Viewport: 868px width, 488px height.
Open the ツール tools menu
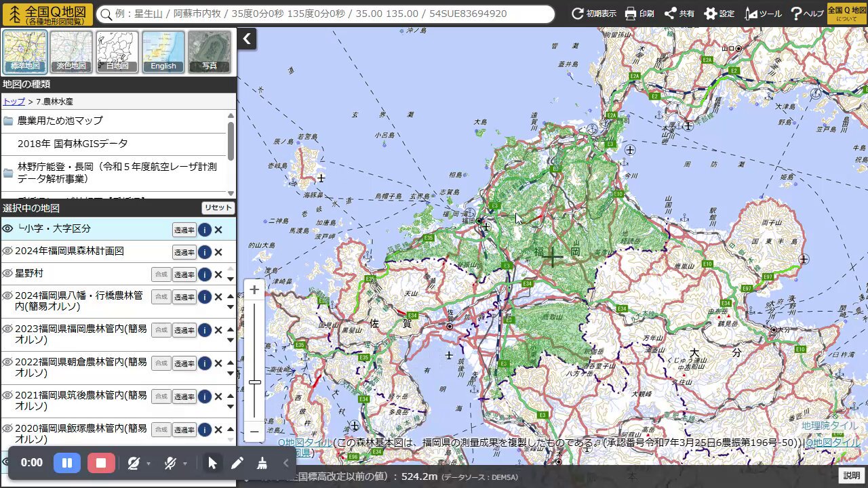(x=763, y=14)
